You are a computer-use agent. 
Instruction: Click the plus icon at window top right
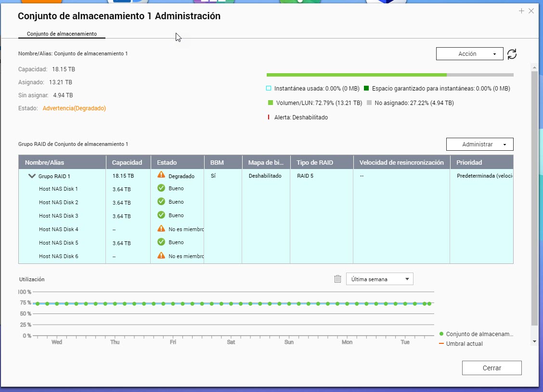521,11
